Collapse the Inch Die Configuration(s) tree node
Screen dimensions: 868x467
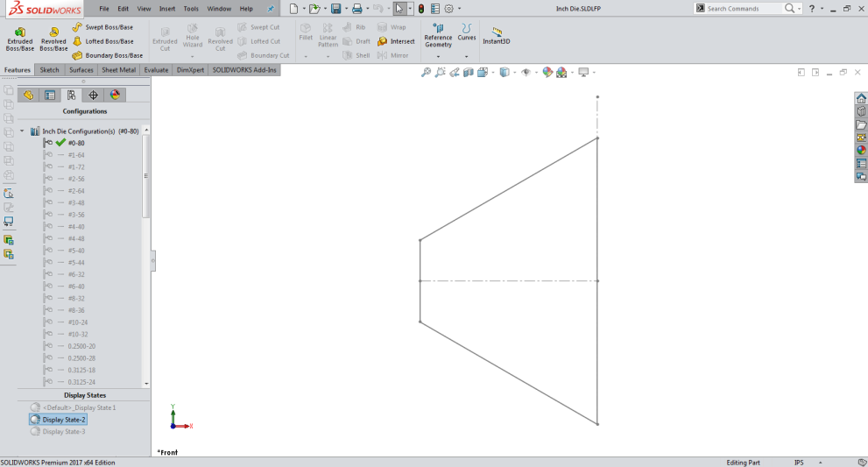22,131
